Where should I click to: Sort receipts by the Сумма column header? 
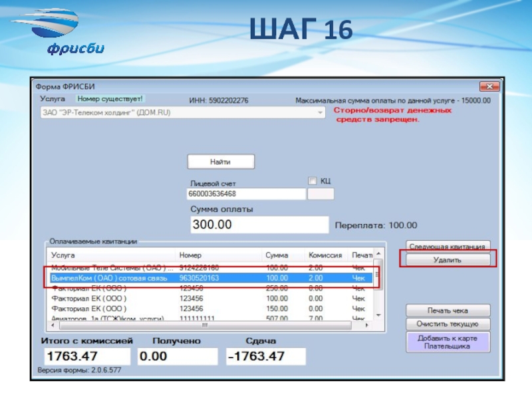[283, 255]
